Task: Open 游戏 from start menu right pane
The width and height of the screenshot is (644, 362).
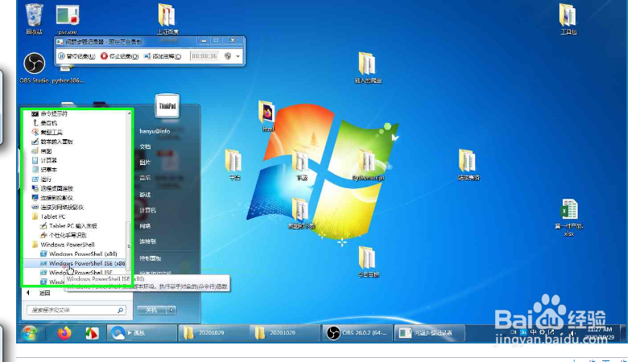Action: [145, 195]
